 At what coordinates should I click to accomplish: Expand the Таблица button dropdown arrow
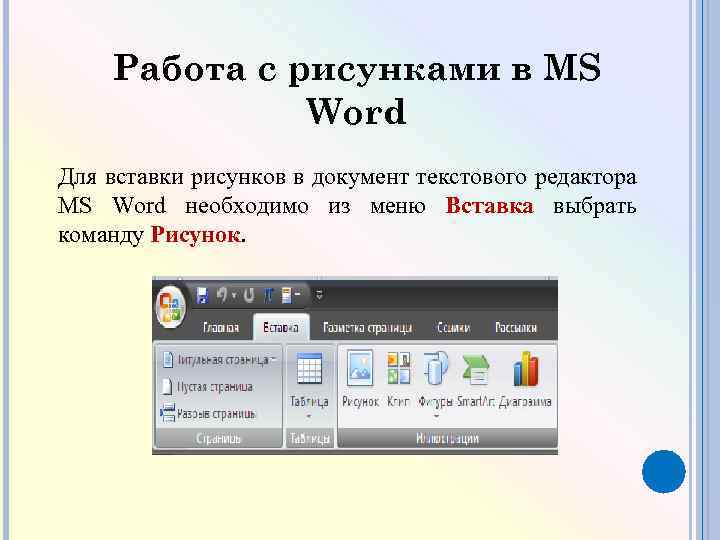tap(309, 416)
